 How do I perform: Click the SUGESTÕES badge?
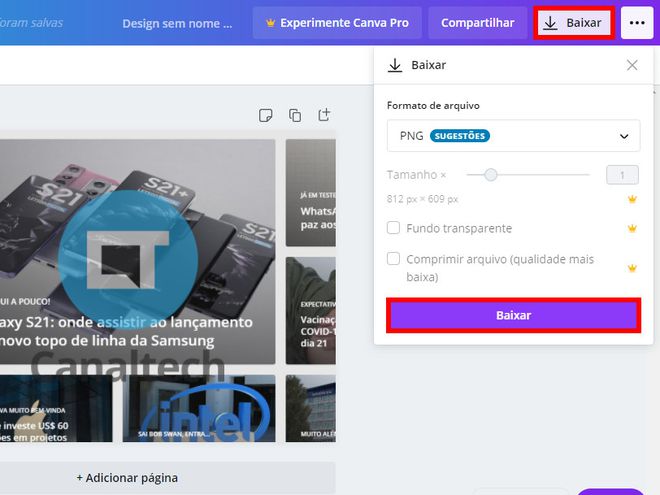coord(460,136)
